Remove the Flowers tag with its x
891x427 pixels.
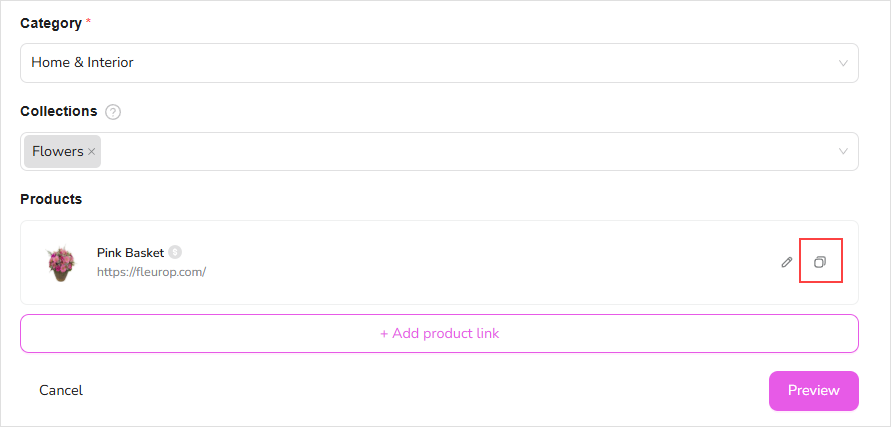pos(92,152)
